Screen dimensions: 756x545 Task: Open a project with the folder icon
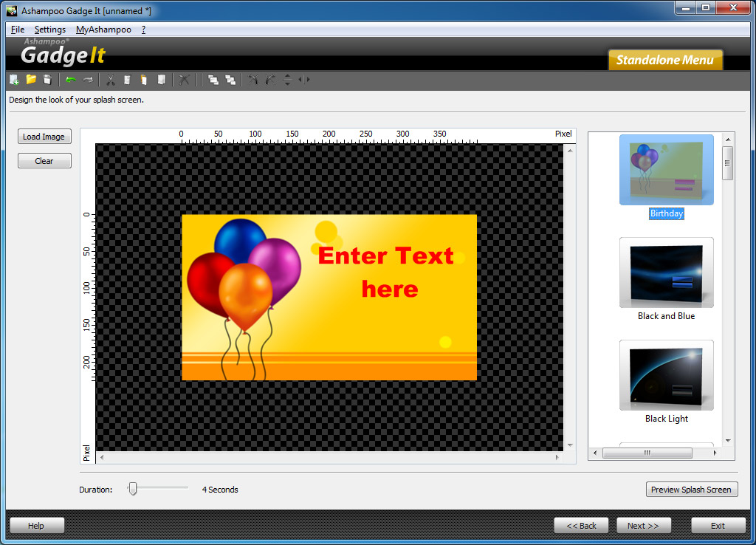31,79
